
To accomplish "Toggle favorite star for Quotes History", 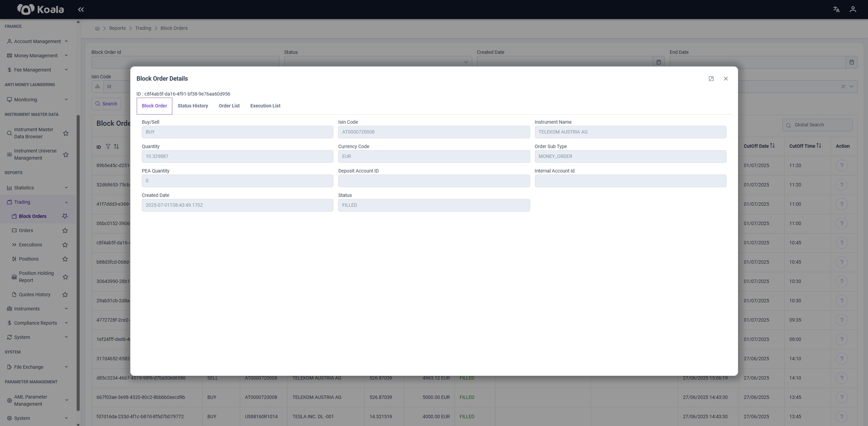I will (65, 295).
